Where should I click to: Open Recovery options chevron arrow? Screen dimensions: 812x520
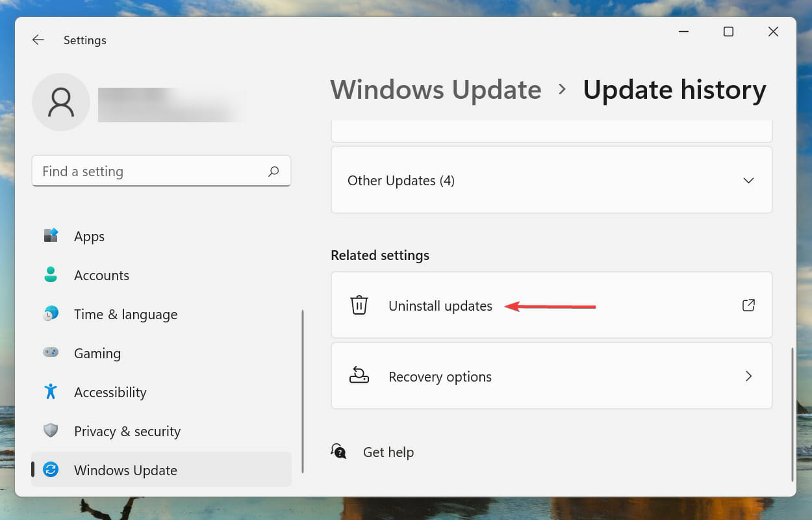point(749,376)
